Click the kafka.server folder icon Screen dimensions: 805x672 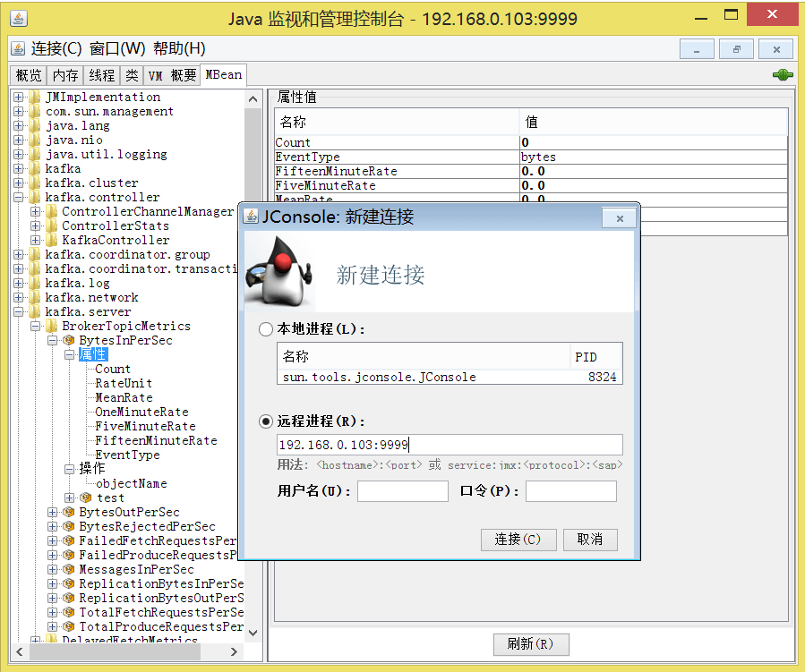click(34, 311)
